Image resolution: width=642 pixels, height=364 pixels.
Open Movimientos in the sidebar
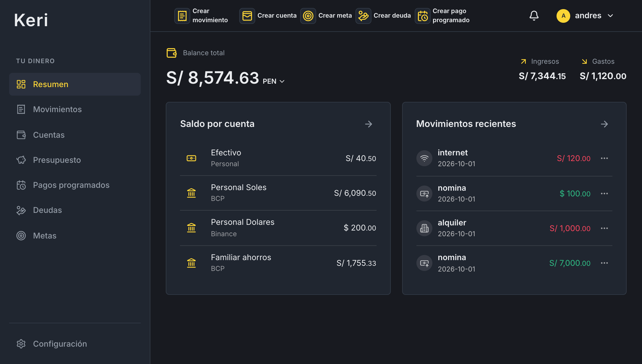tap(75, 109)
